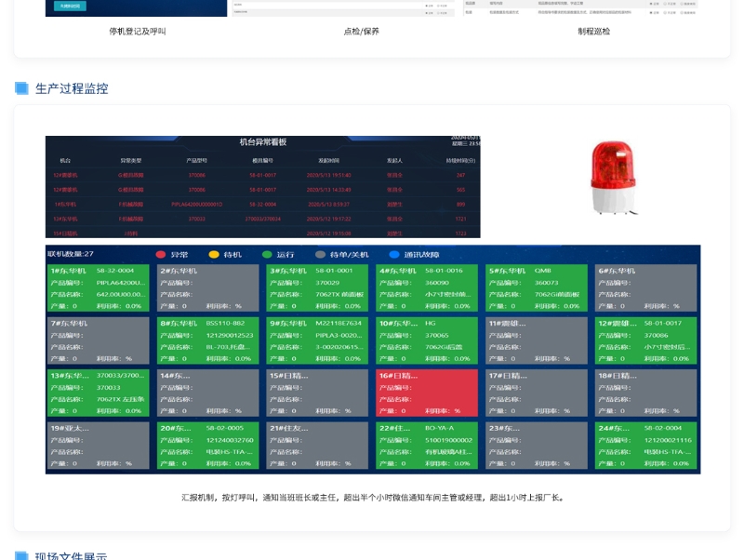Select the grey 23# machine card

tap(537, 446)
